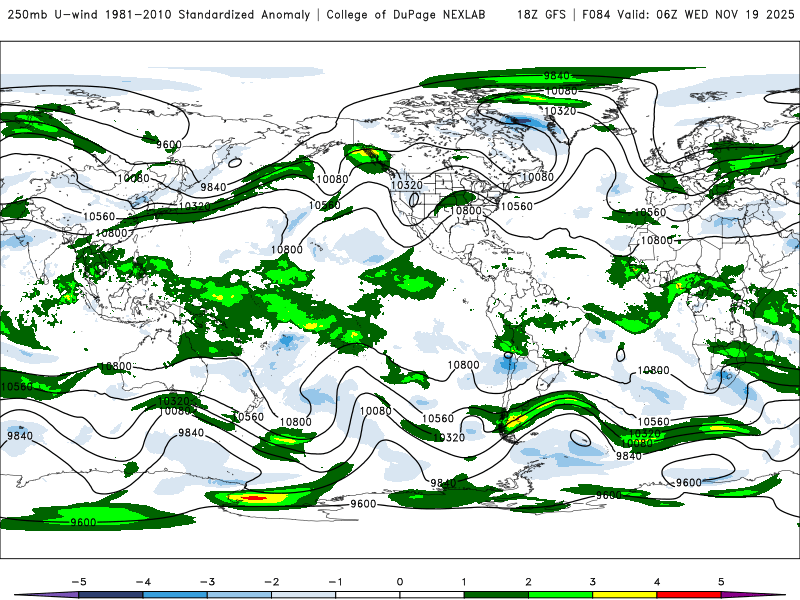Click the 'F084 Valid: 06Z WED NOV 19 2025' text

click(688, 15)
